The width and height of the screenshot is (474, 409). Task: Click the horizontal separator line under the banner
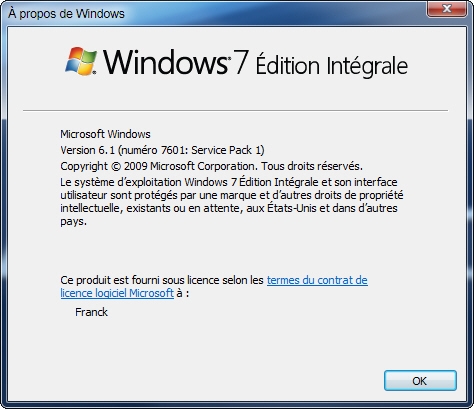pyautogui.click(x=235, y=110)
